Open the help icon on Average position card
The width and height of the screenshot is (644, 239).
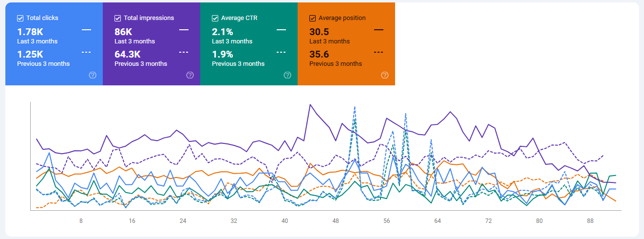pos(385,75)
